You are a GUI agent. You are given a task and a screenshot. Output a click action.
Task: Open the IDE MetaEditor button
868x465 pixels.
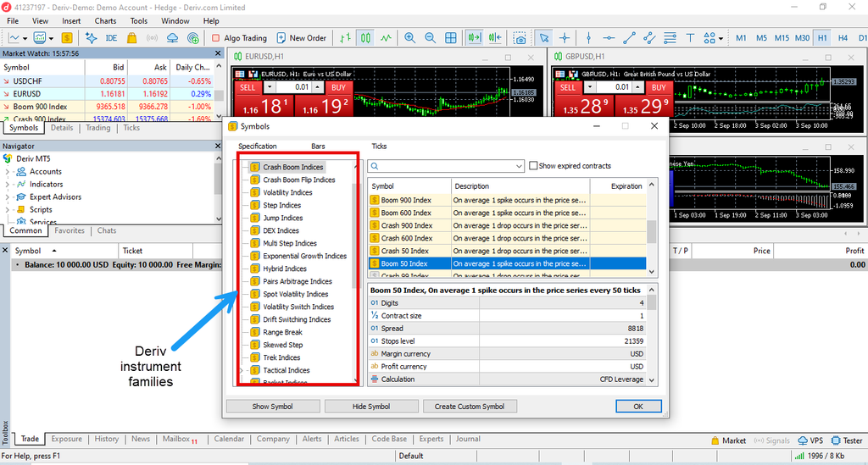tap(111, 38)
